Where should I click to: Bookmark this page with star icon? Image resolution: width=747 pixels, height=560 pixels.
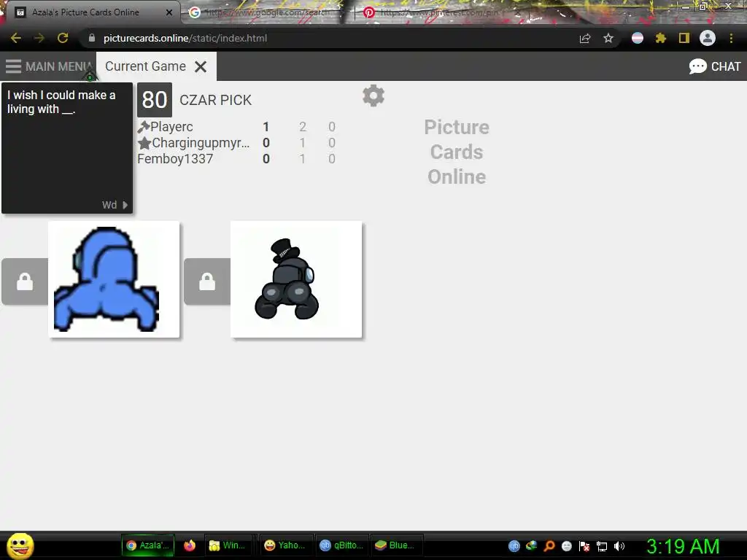coord(608,38)
